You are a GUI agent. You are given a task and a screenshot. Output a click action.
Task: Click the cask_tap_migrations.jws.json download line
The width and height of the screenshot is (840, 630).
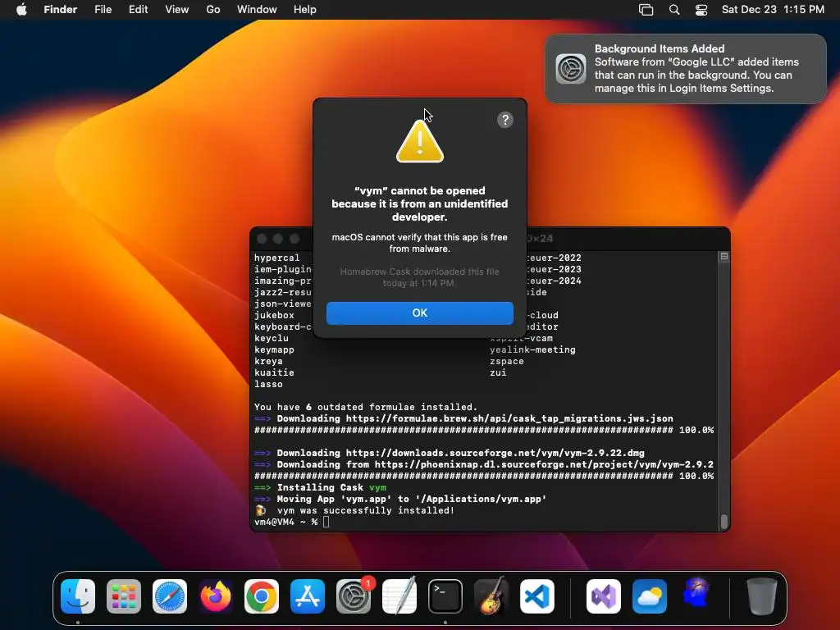click(x=463, y=419)
